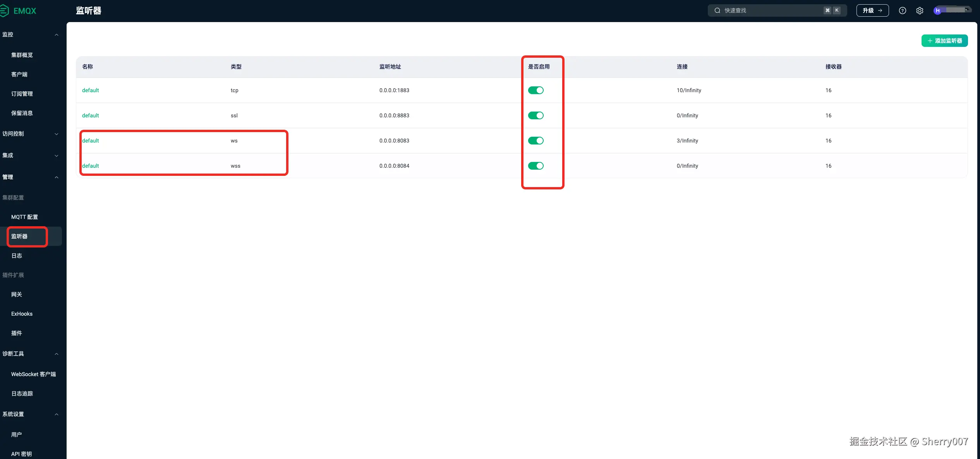The height and width of the screenshot is (459, 980).
Task: Go to WebSocket 客户端 menu item
Action: point(33,374)
